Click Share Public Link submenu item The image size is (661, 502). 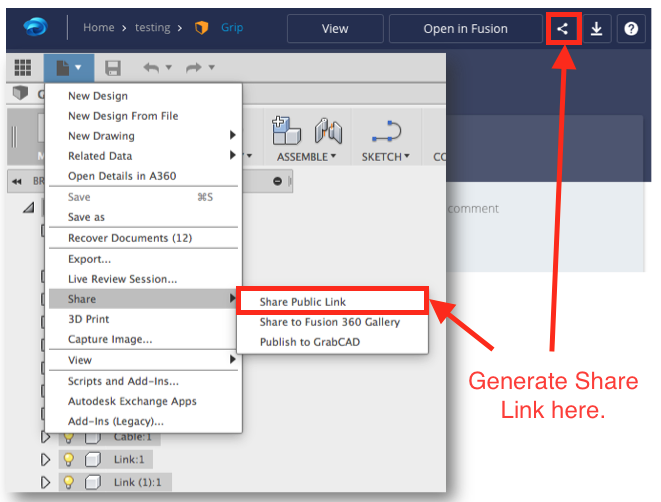pyautogui.click(x=332, y=302)
